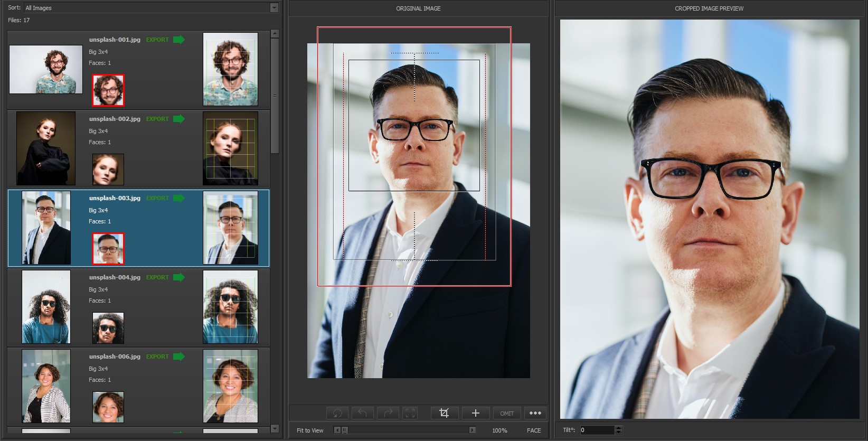Screen dimensions: 868x441
Task: Click the redo arrow icon
Action: click(x=388, y=413)
